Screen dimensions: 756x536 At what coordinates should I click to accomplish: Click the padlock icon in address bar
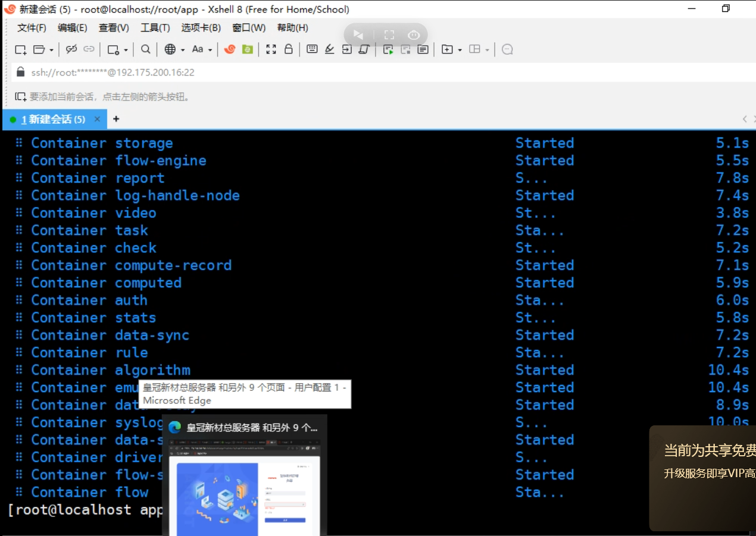(21, 72)
